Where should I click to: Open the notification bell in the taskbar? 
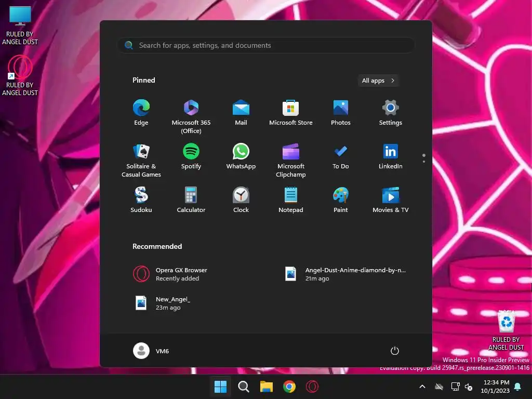(518, 387)
